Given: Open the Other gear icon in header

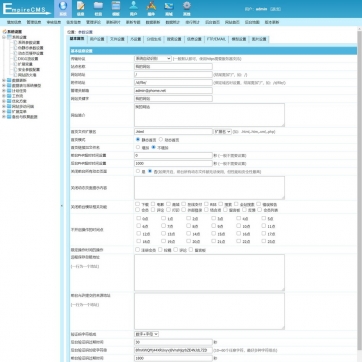Looking at the screenshot, I should (187, 9).
